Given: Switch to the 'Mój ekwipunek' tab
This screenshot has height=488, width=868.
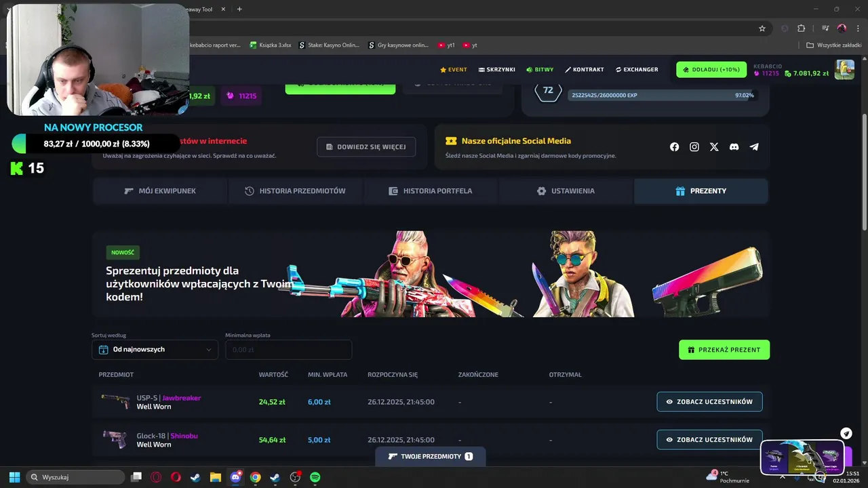Looking at the screenshot, I should pos(160,191).
